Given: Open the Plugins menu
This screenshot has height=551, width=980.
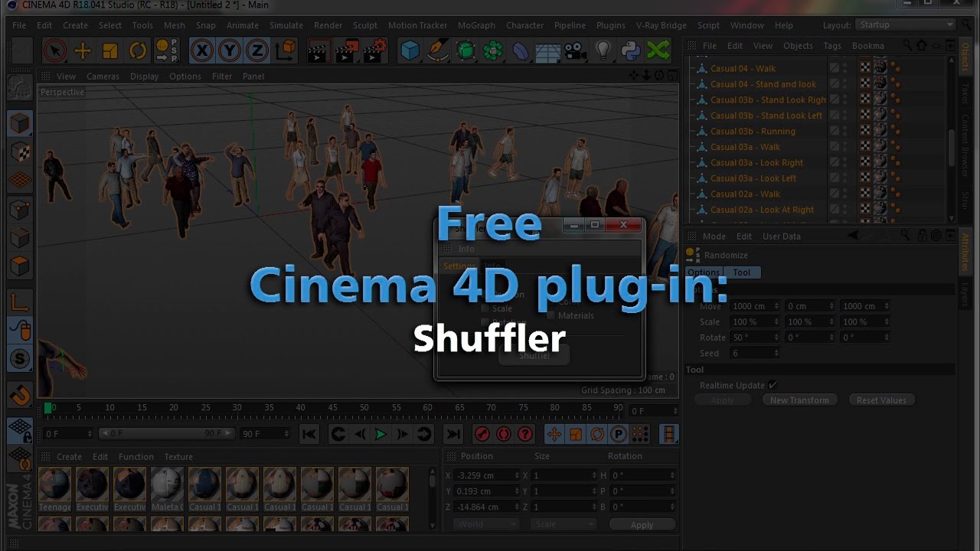Looking at the screenshot, I should [610, 25].
